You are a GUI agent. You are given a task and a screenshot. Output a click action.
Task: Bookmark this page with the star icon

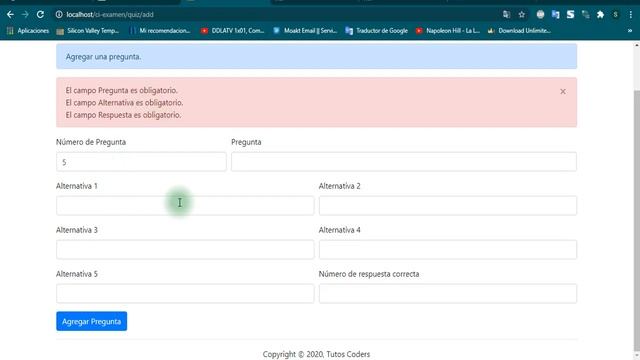(522, 15)
